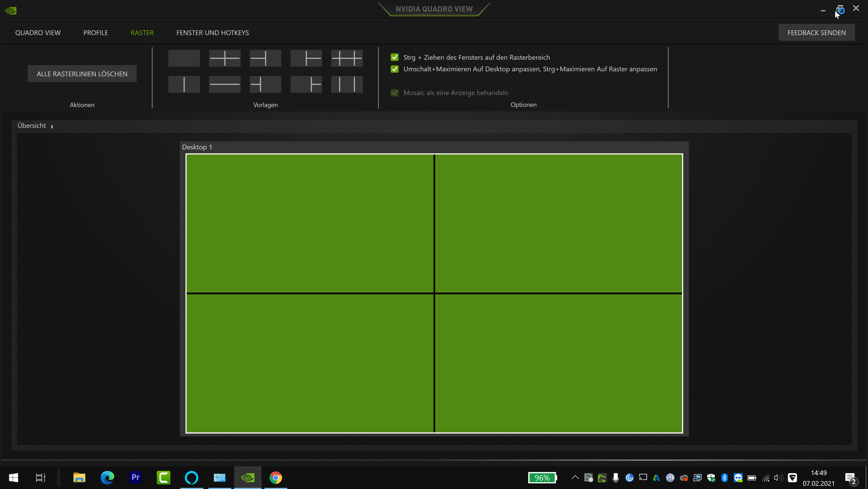Click the bottom-right green grid cell

point(558,363)
